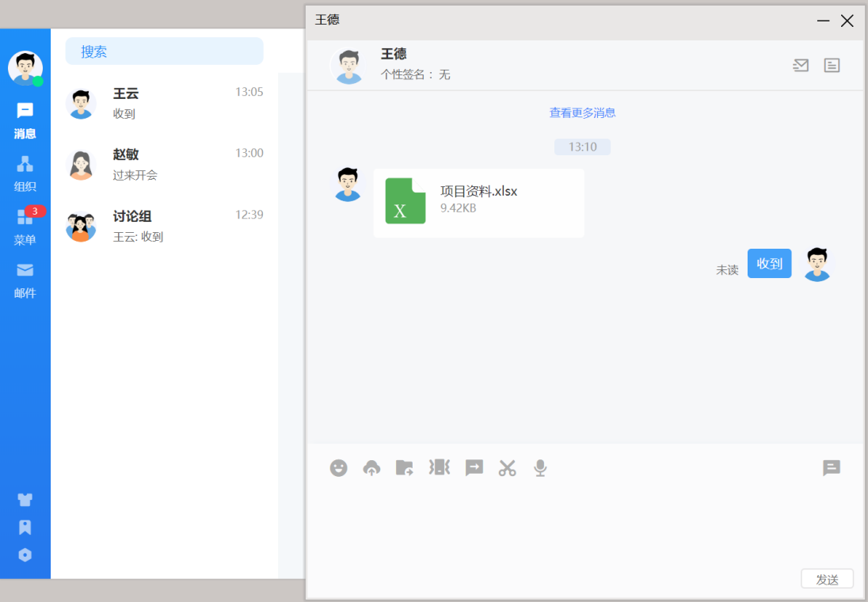
Task: Click the 搜索 search field
Action: tap(165, 51)
